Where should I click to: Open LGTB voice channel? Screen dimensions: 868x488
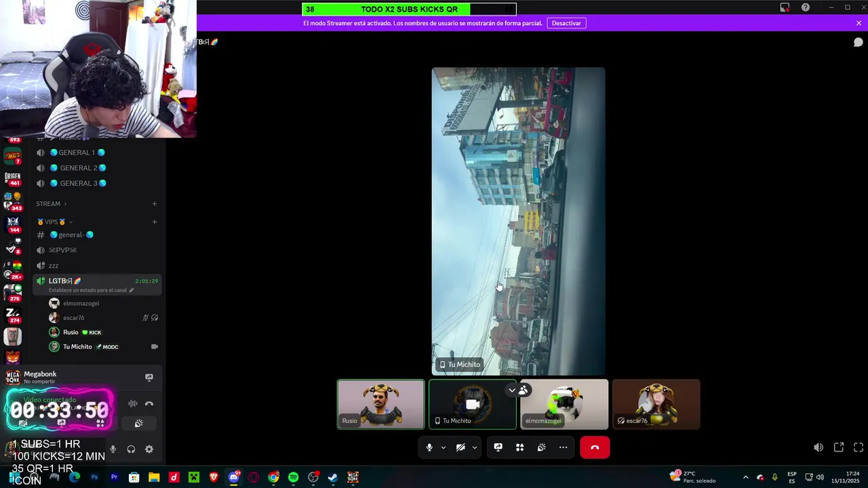[x=65, y=281]
